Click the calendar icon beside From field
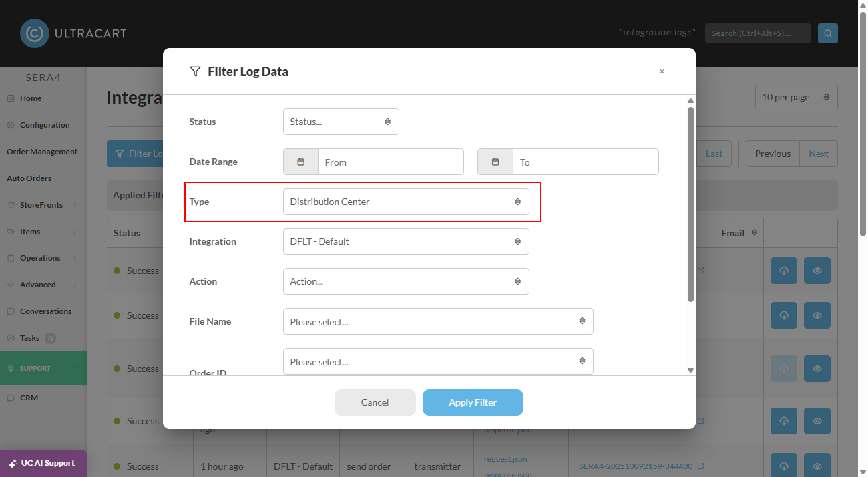 coord(301,162)
